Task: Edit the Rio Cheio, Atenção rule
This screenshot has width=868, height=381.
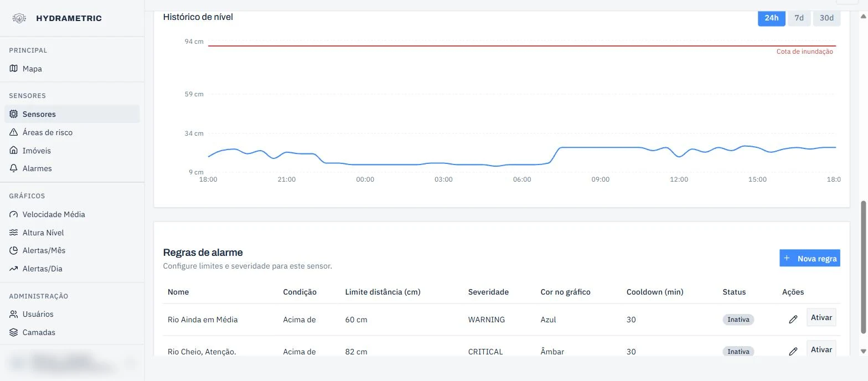Action: pyautogui.click(x=793, y=351)
